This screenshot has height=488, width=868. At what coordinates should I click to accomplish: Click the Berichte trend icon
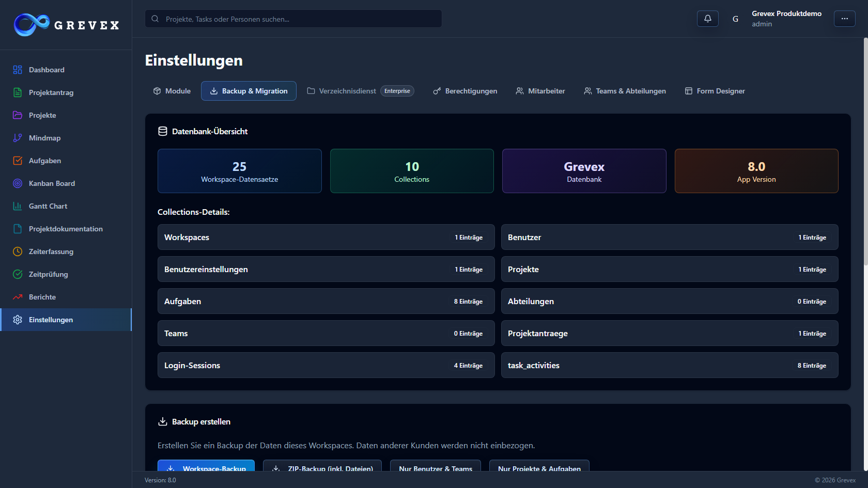coord(18,297)
